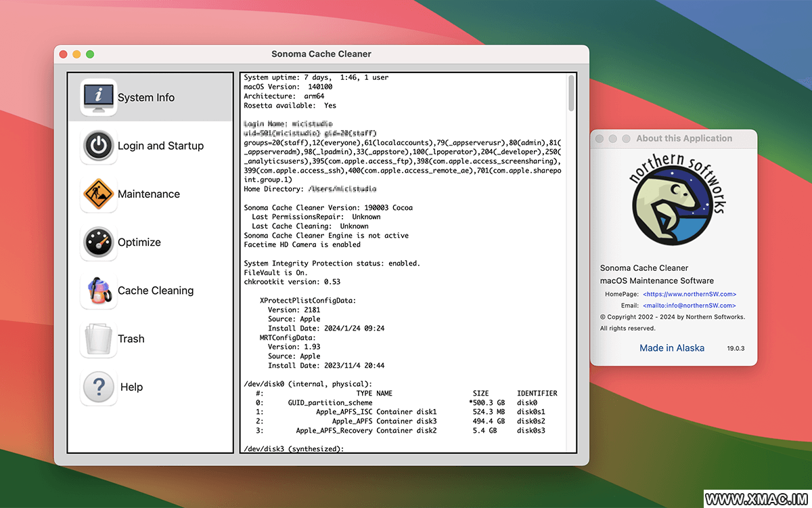Click the 'Version: 1.93' line
Viewport: 812px width, 508px height.
pyautogui.click(x=294, y=347)
